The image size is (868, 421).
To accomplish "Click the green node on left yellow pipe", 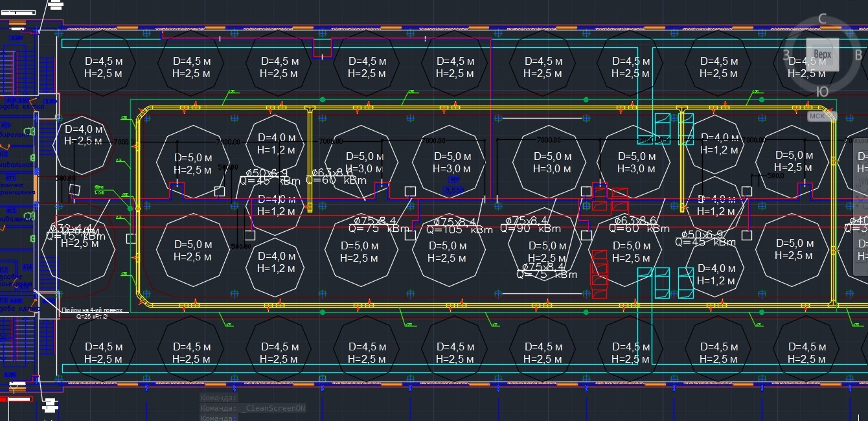I will coord(130,209).
